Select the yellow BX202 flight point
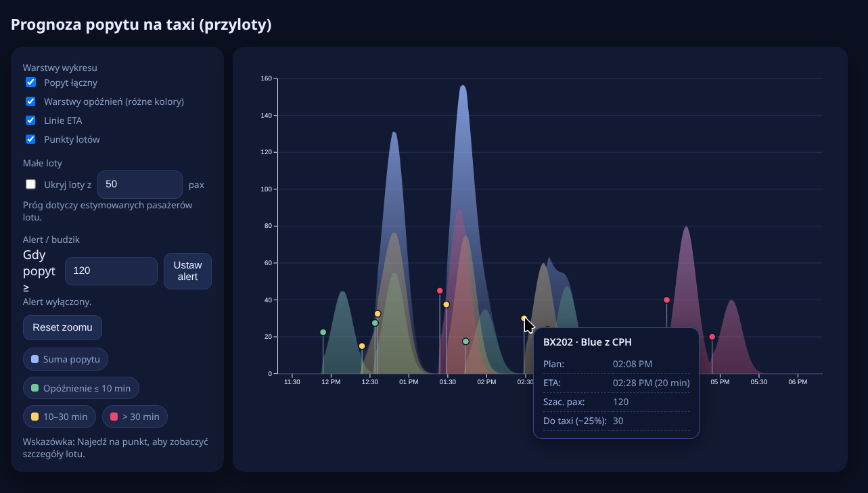Screen dimensions: 868x493 pyautogui.click(x=524, y=319)
